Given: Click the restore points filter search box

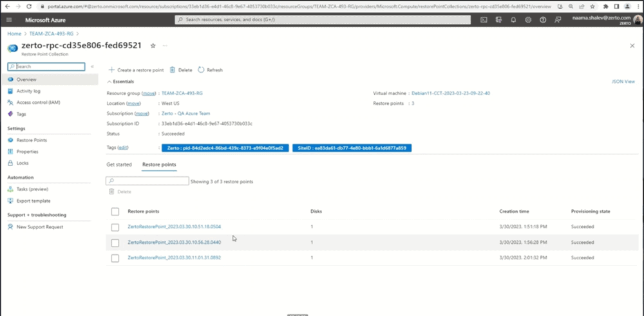Looking at the screenshot, I should (x=147, y=181).
